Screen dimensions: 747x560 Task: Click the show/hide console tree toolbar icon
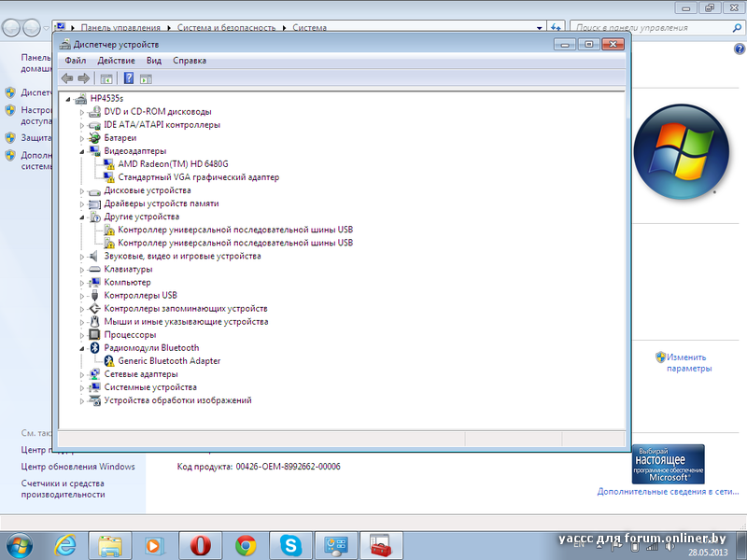[x=106, y=78]
